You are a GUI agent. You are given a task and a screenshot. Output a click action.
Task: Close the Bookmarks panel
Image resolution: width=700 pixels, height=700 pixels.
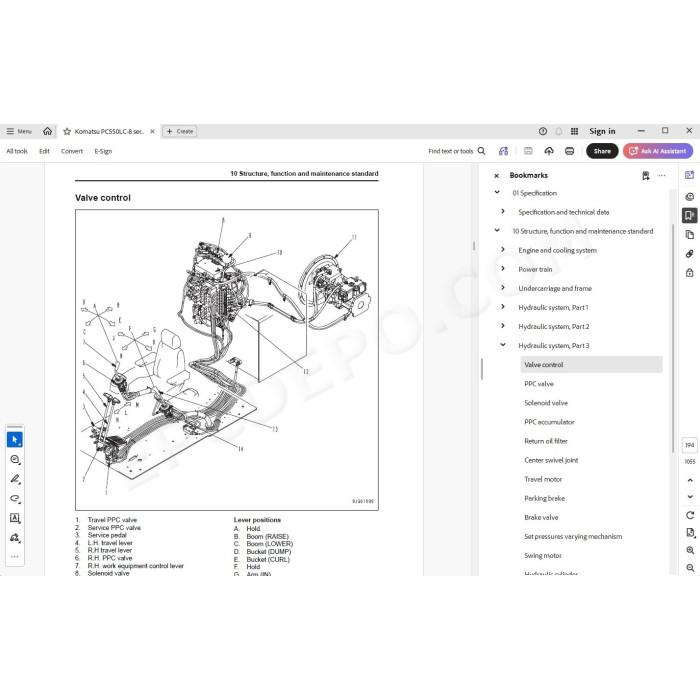(496, 176)
